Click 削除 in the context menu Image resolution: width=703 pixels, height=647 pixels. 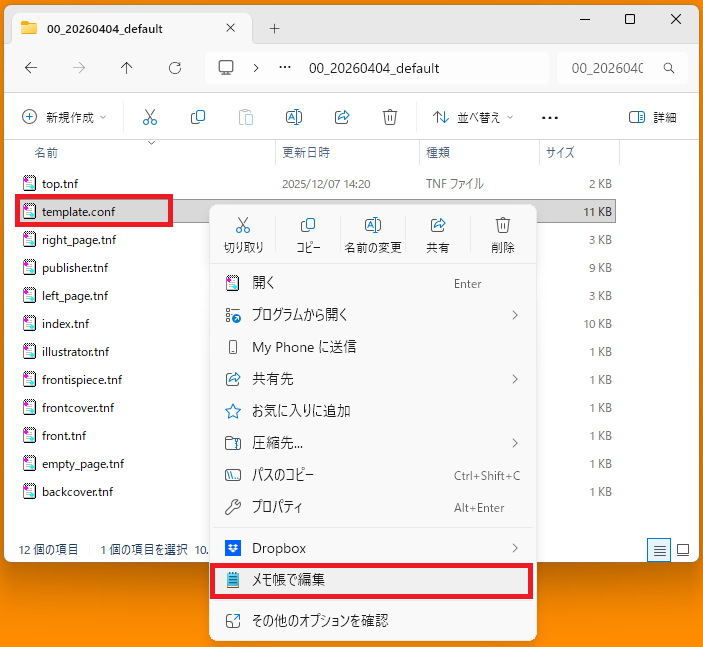(503, 235)
